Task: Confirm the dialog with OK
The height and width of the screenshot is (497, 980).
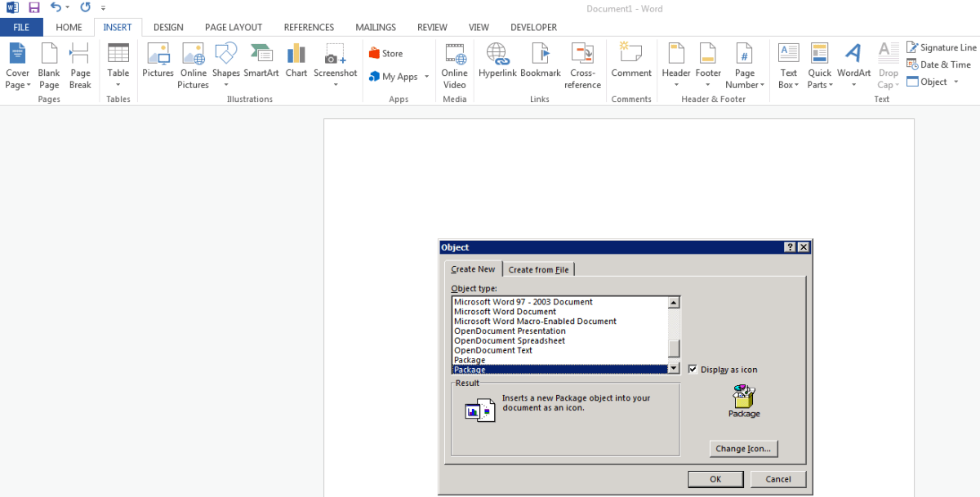Action: point(715,479)
